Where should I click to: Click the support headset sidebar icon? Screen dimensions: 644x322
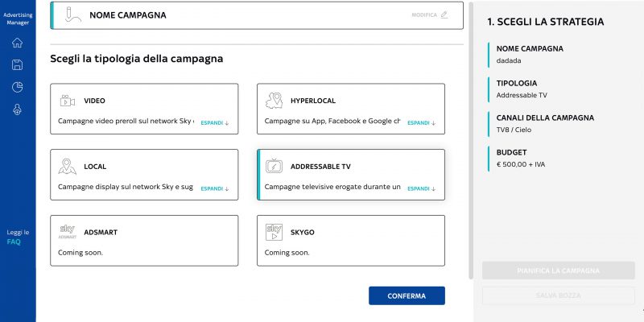[17, 109]
